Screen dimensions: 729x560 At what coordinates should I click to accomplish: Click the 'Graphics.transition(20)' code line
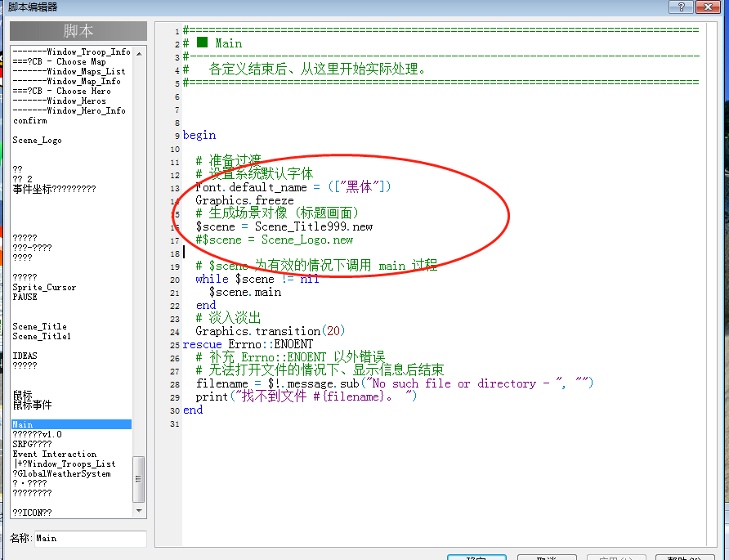[271, 331]
